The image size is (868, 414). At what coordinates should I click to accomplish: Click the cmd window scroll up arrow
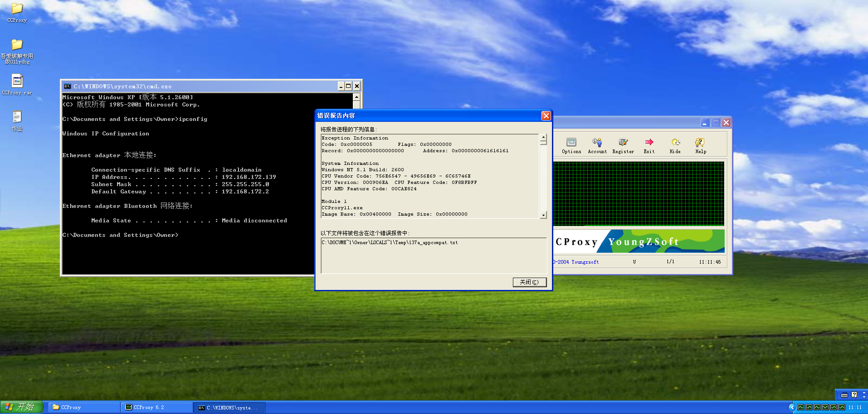(x=356, y=97)
